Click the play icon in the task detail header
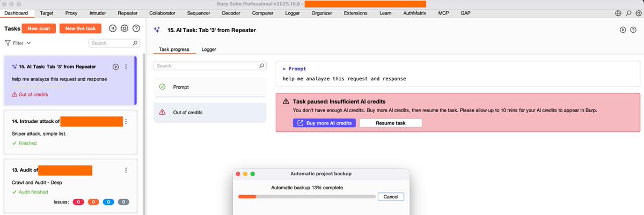This screenshot has width=644, height=215. coord(623,30)
